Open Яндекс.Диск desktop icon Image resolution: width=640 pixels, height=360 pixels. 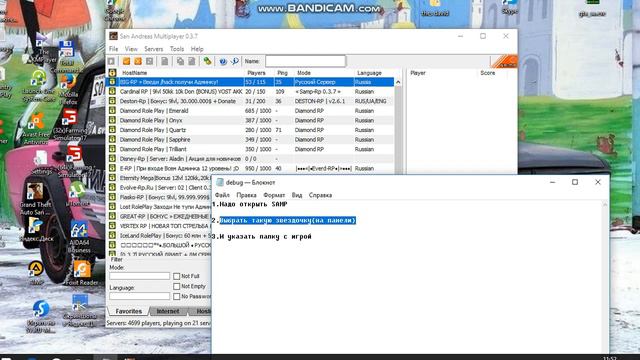click(36, 229)
